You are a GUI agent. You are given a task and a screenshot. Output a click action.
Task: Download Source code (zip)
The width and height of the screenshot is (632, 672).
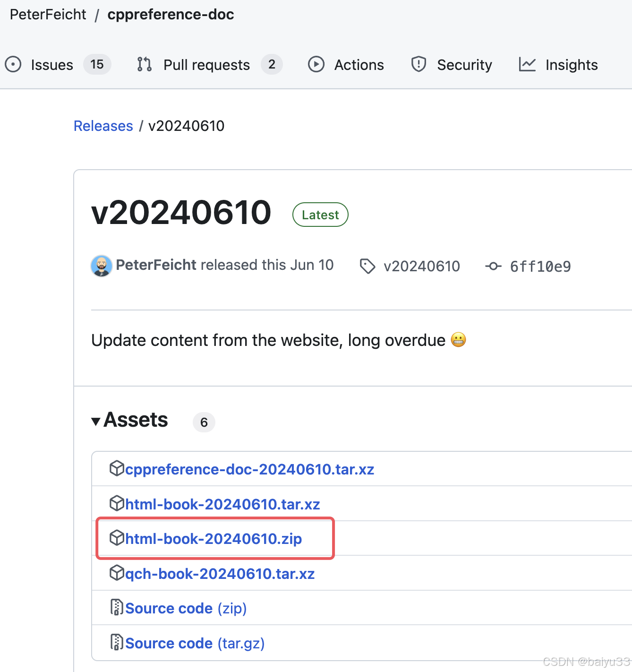[x=186, y=608]
